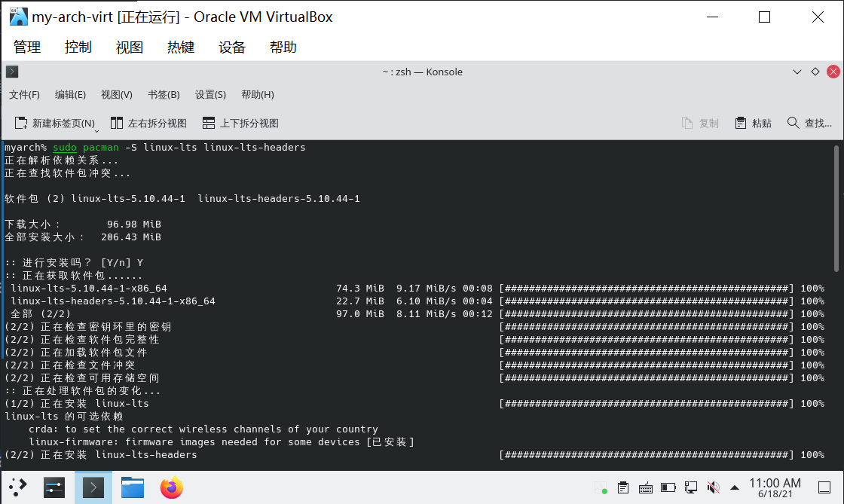
Task: Click the Paste (粘贴) button
Action: pyautogui.click(x=753, y=123)
